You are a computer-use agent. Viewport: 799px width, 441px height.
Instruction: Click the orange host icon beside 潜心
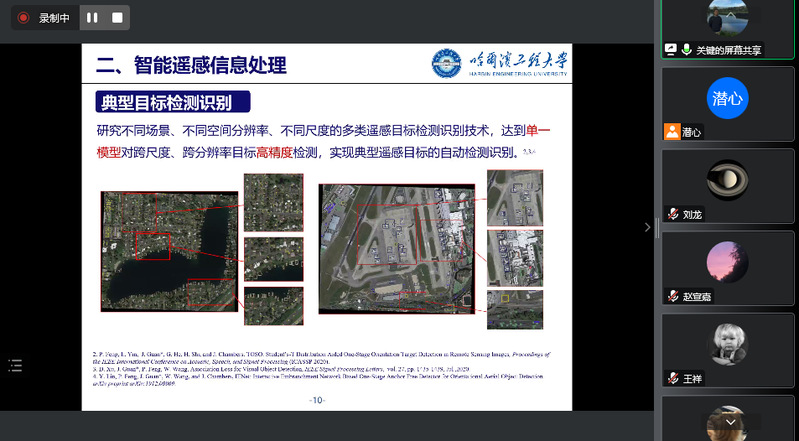(x=671, y=132)
